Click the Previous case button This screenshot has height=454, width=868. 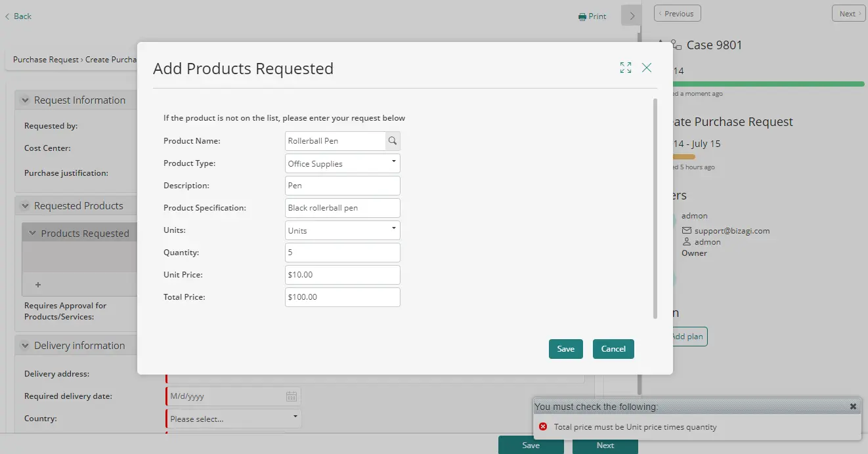click(x=678, y=14)
